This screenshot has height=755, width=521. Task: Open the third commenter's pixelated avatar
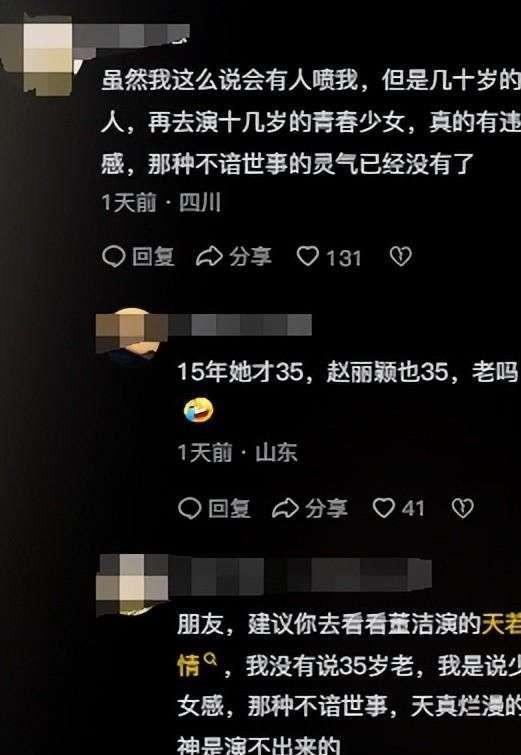click(132, 585)
